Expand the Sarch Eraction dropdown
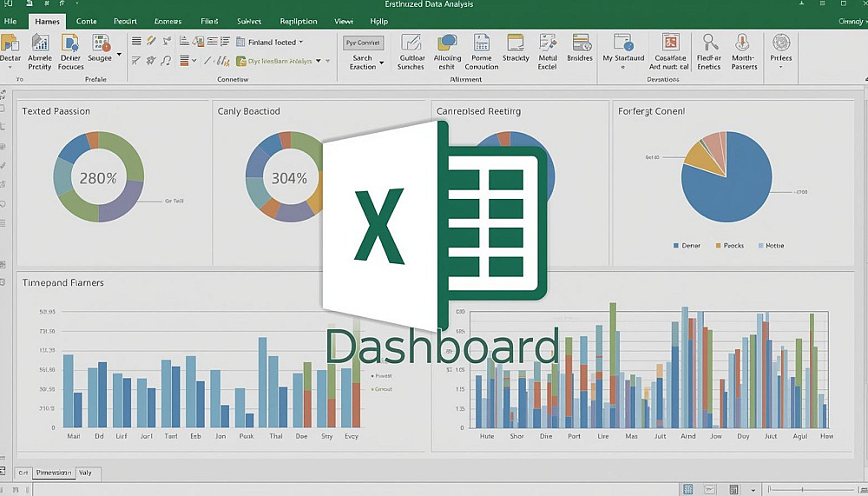The image size is (868, 496). pos(381,62)
